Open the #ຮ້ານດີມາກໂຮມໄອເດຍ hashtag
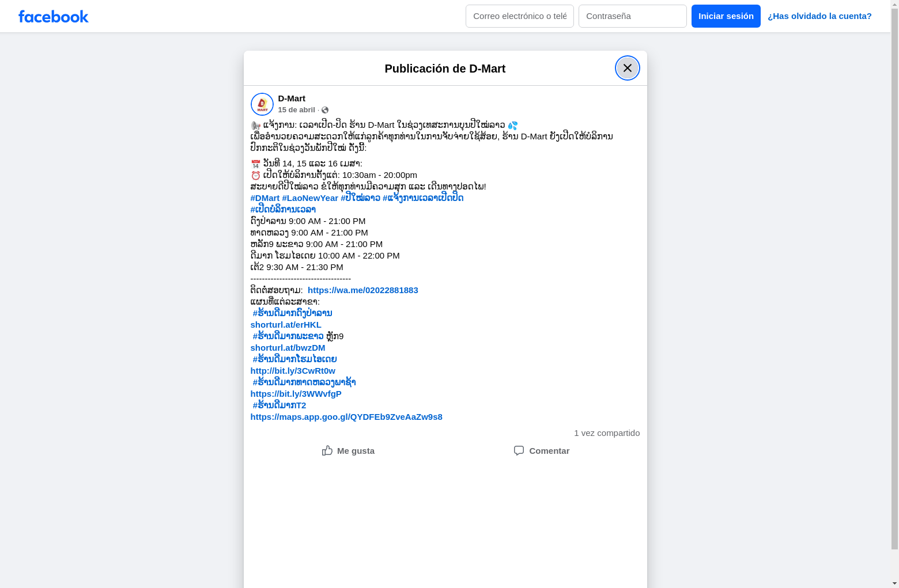This screenshot has width=899, height=588. [x=294, y=359]
